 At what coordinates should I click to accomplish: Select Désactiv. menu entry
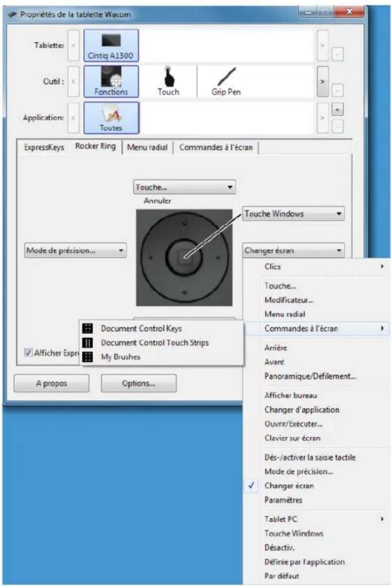[x=317, y=548]
